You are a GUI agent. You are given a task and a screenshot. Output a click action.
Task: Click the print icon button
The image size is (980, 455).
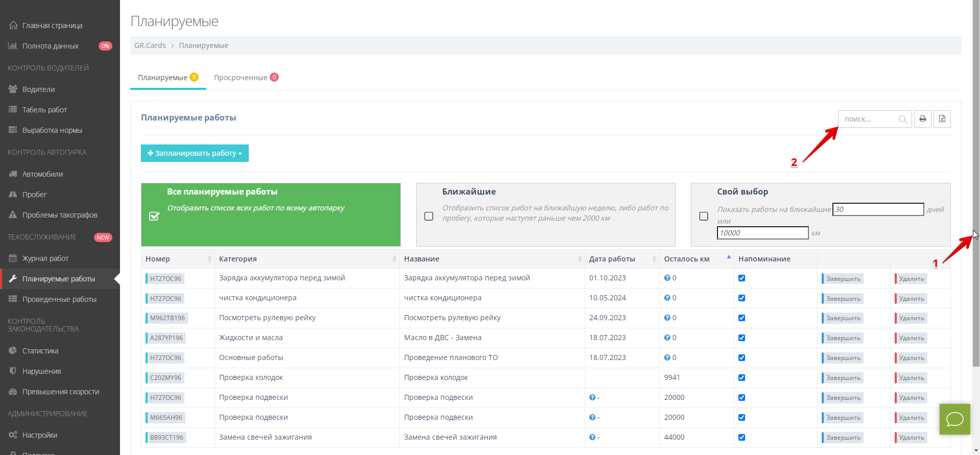coord(922,119)
